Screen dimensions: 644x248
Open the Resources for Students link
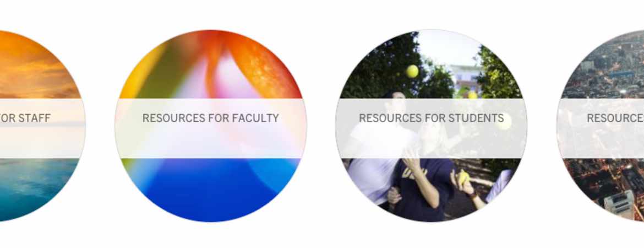(x=431, y=118)
